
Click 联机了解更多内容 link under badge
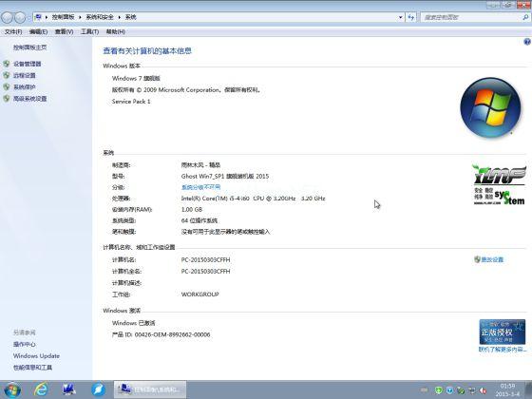(503, 350)
